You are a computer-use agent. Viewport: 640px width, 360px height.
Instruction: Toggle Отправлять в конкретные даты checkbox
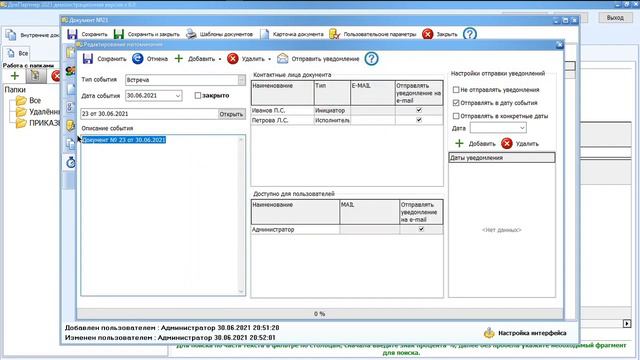click(x=456, y=116)
